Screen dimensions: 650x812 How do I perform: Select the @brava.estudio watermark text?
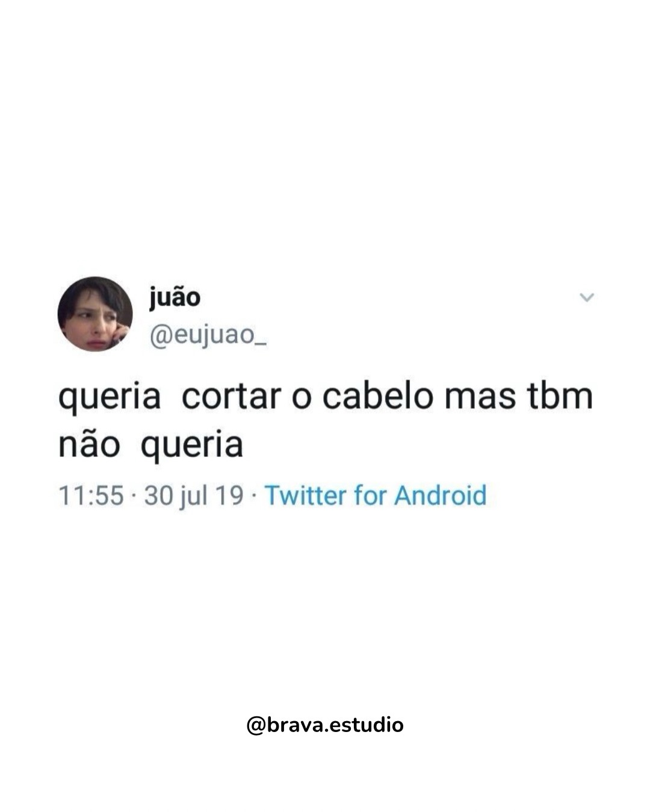pos(325,725)
